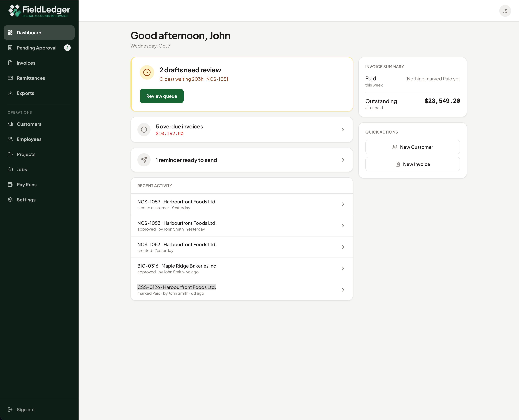This screenshot has height=420, width=519.
Task: Click the Pending Approval receipt icon
Action: [10, 48]
